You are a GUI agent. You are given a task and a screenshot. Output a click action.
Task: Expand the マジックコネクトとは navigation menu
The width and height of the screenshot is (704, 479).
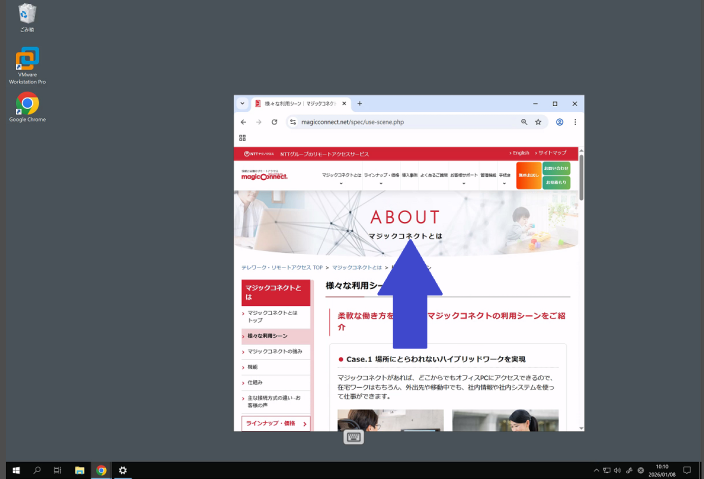click(341, 176)
